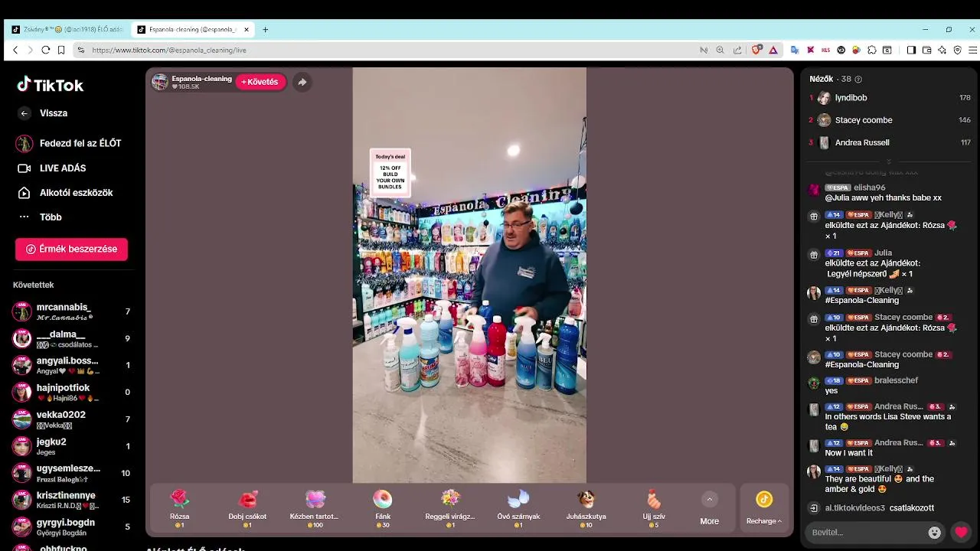Click the Érmék beszerzése button
Viewport: 980px width, 551px height.
71,249
